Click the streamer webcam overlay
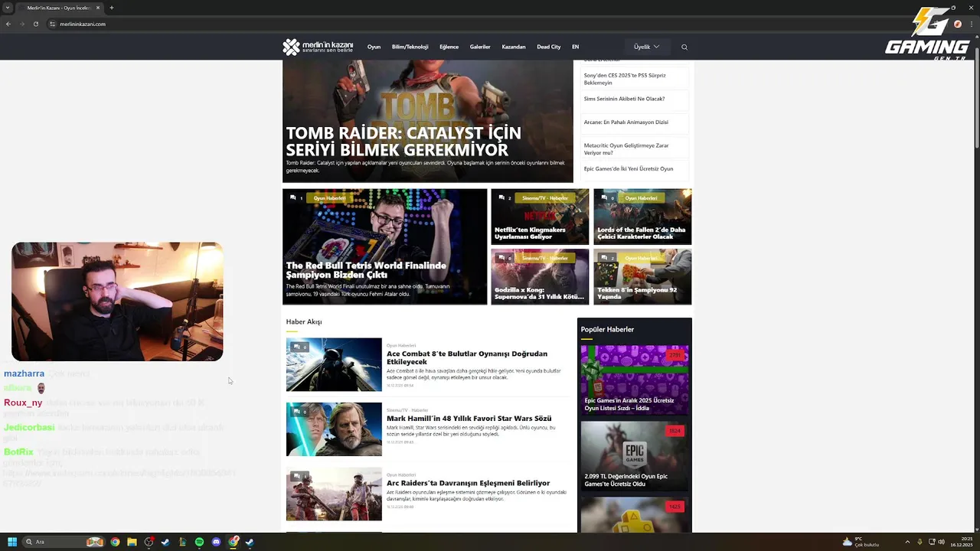 coord(117,302)
